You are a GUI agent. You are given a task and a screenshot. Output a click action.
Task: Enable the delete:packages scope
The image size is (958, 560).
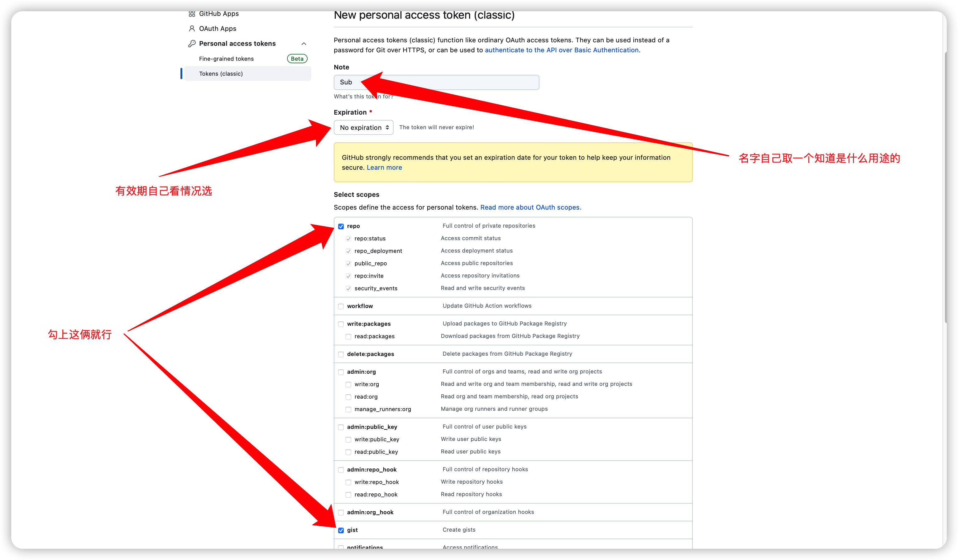tap(341, 354)
